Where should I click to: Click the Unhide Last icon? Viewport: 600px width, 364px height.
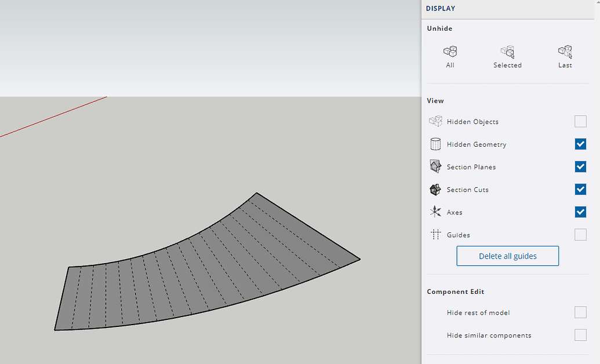pyautogui.click(x=565, y=51)
